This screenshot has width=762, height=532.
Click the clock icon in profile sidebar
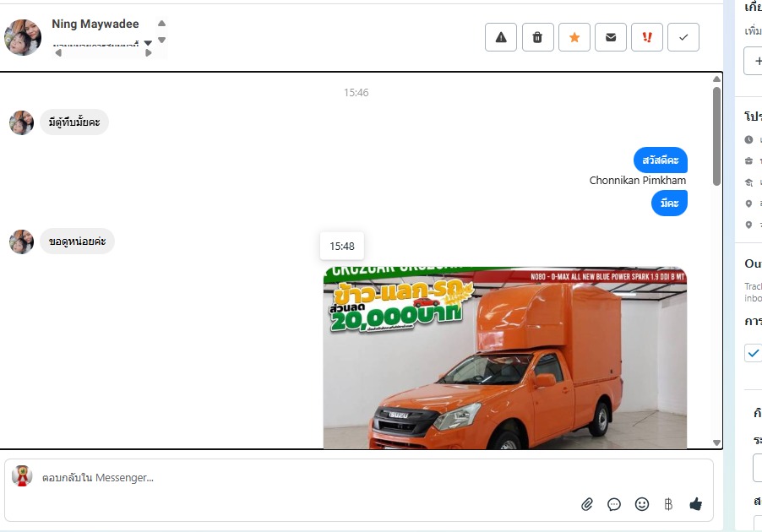(x=748, y=140)
